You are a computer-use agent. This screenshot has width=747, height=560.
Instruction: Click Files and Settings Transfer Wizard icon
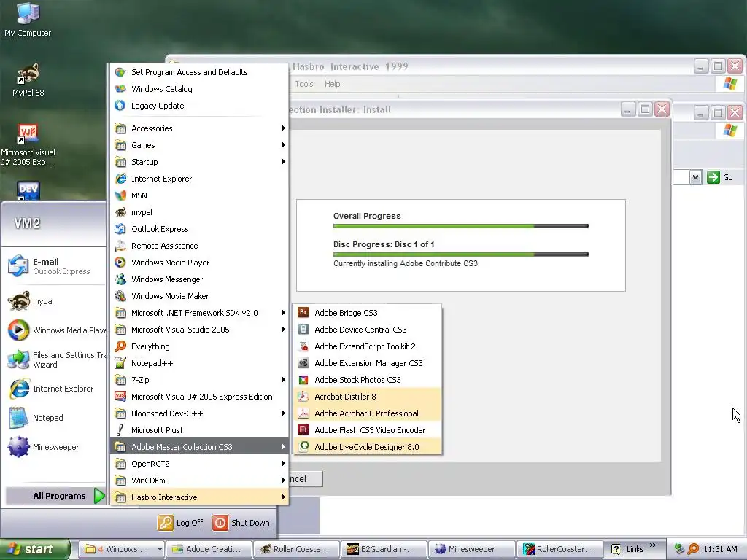point(18,359)
